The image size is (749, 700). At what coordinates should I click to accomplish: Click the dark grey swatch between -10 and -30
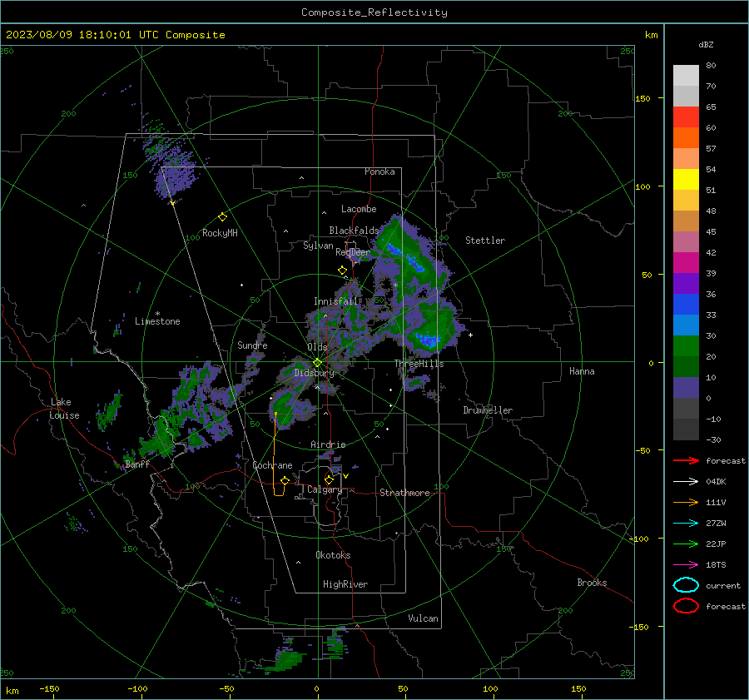tap(686, 429)
